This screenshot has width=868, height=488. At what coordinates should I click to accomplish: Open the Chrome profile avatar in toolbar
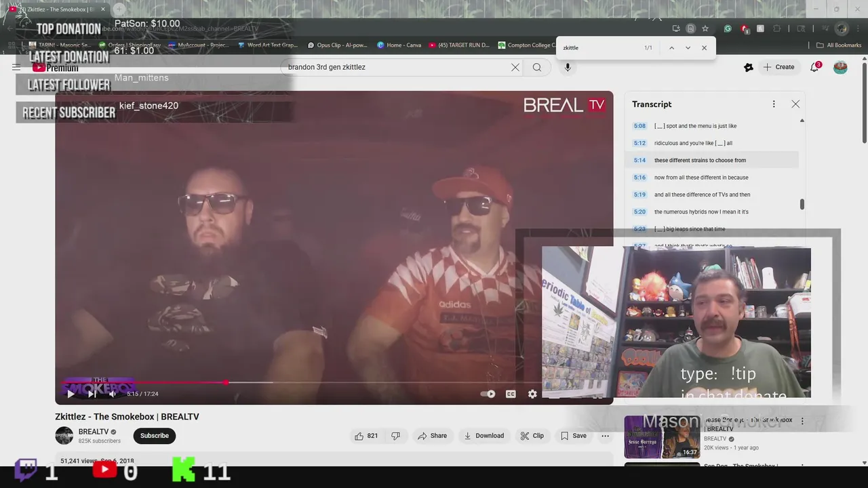coord(842,28)
